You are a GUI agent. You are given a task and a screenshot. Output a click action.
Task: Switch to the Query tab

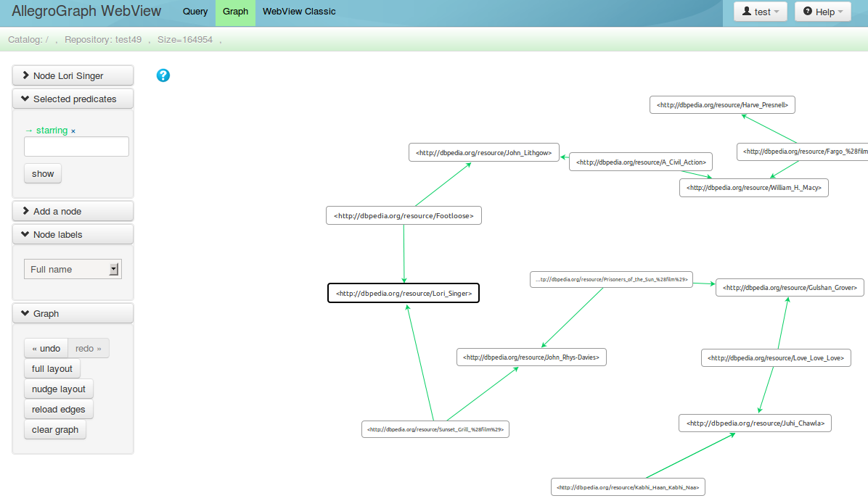[x=195, y=12]
